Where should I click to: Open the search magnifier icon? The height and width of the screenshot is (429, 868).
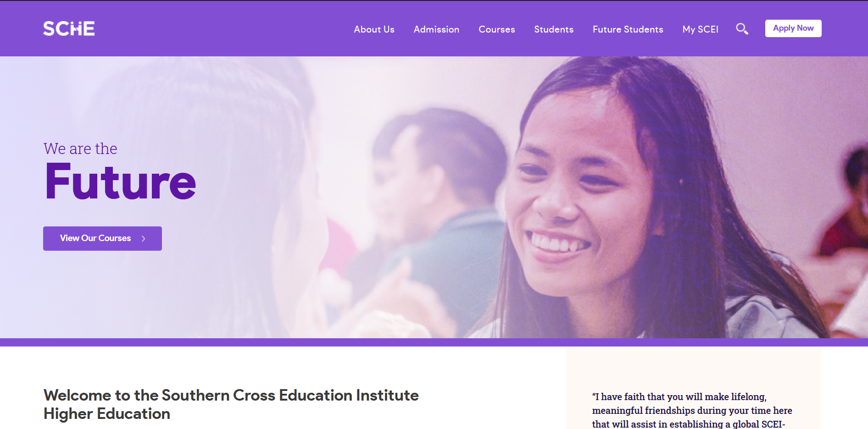pyautogui.click(x=742, y=29)
